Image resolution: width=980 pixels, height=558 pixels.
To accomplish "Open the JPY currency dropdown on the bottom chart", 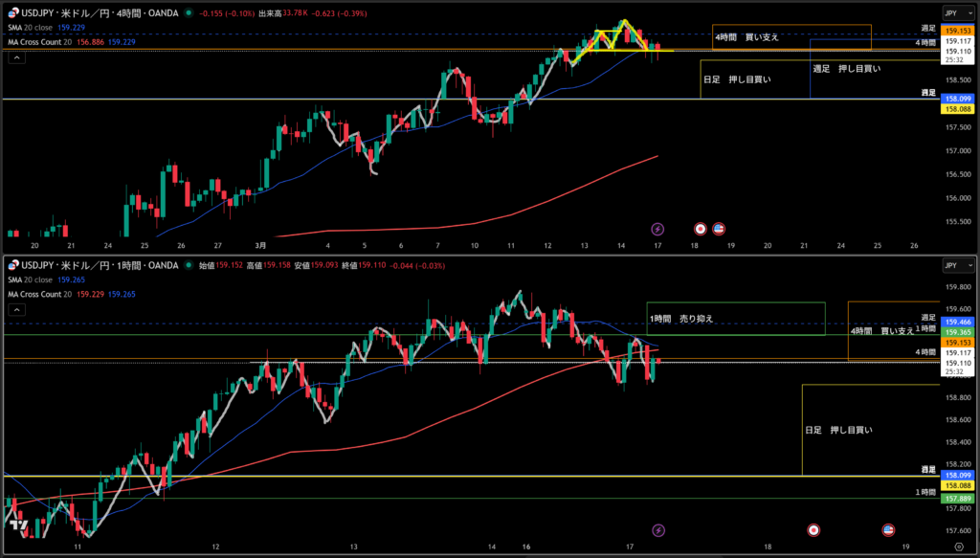I will [x=955, y=265].
